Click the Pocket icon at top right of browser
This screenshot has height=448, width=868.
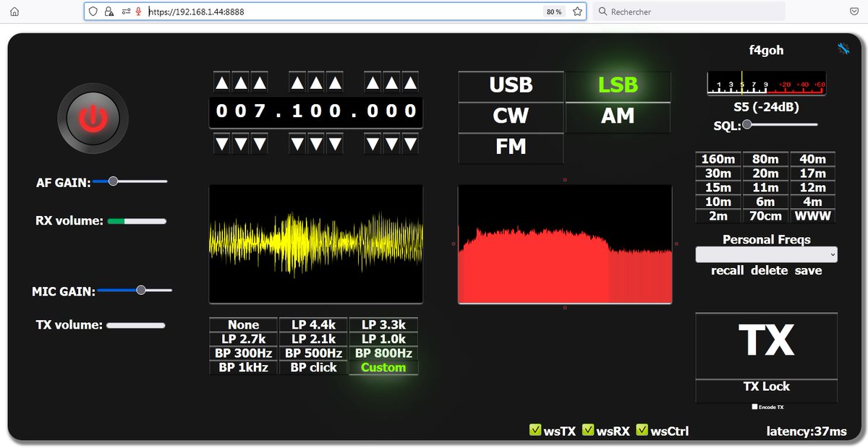pyautogui.click(x=854, y=12)
